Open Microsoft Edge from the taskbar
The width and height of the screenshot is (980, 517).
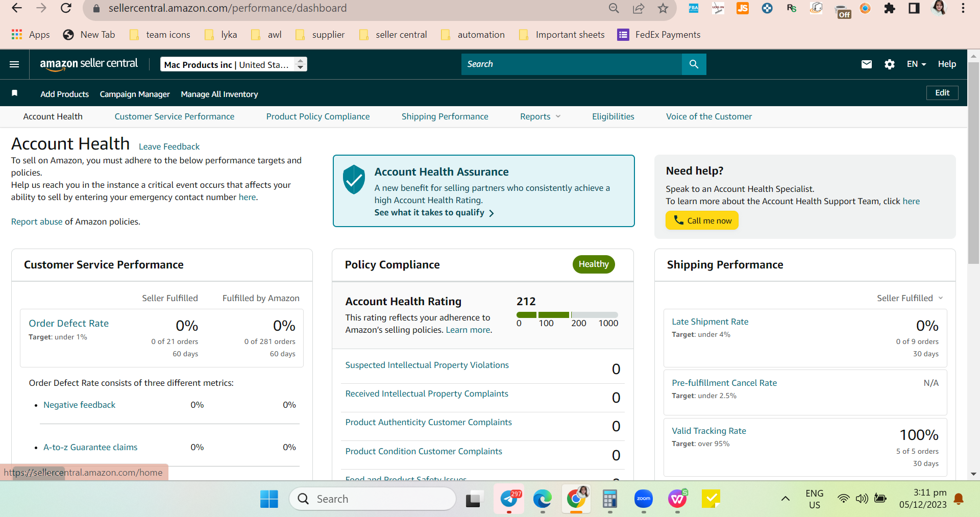click(x=542, y=499)
